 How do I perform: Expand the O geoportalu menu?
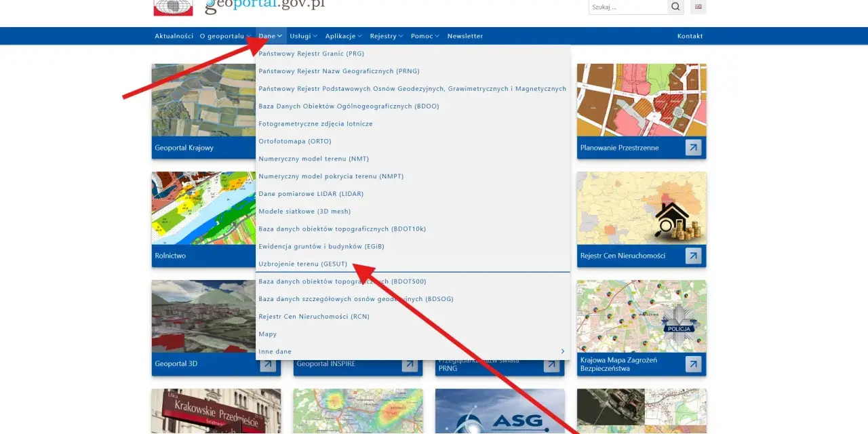[224, 36]
